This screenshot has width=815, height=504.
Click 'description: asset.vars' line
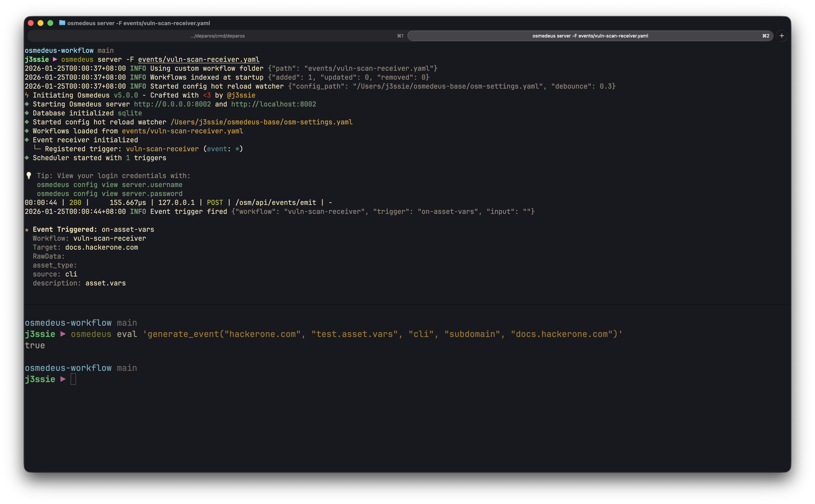tap(79, 283)
